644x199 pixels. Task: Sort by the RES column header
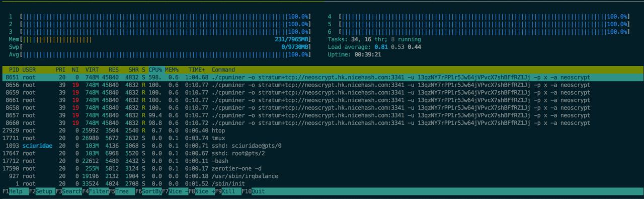pyautogui.click(x=114, y=70)
